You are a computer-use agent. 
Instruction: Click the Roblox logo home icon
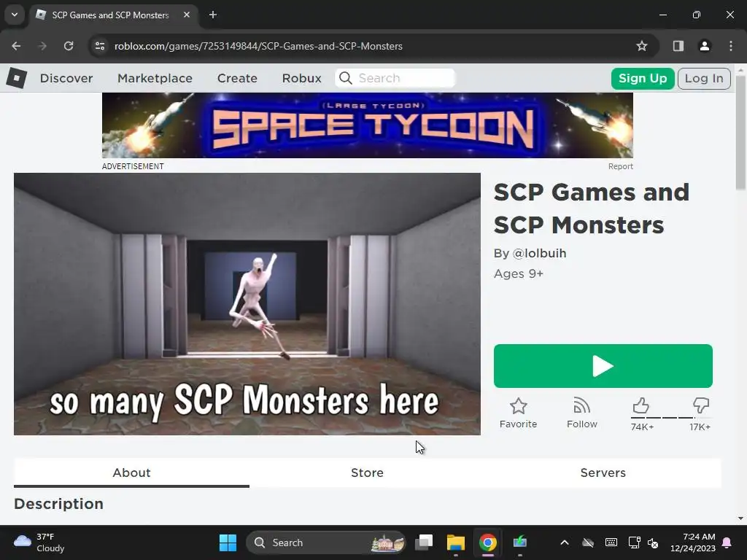[x=17, y=77]
